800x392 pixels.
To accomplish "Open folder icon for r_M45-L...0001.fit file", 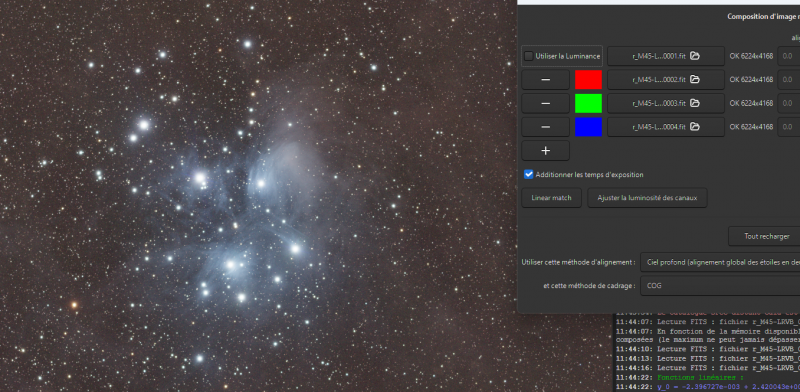I will pos(694,56).
